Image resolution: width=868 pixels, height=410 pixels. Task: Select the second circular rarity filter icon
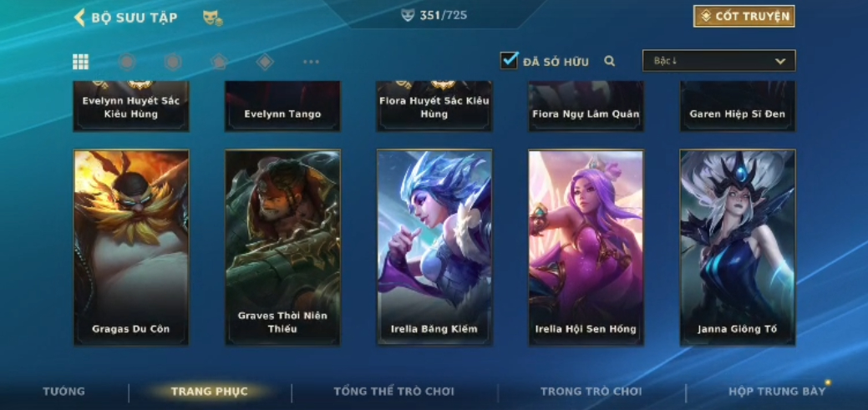coord(173,62)
